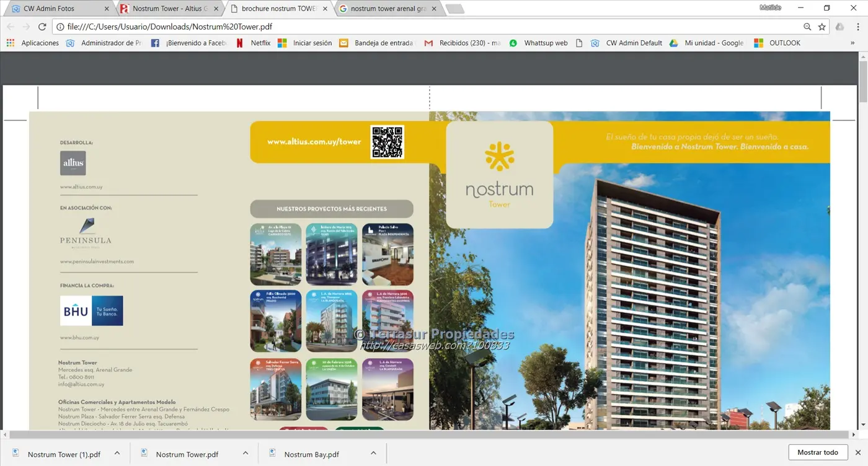The width and height of the screenshot is (868, 466).
Task: Open Bandeja de entrada bookmark
Action: 376,43
